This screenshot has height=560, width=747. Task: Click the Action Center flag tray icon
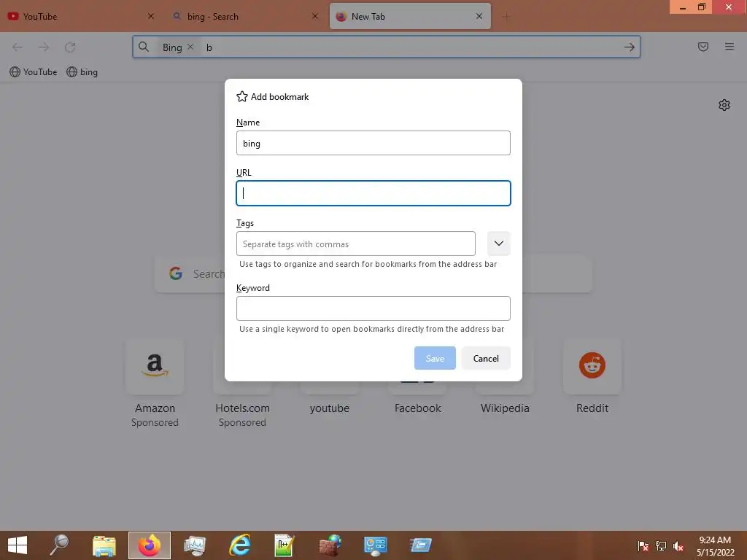(643, 545)
